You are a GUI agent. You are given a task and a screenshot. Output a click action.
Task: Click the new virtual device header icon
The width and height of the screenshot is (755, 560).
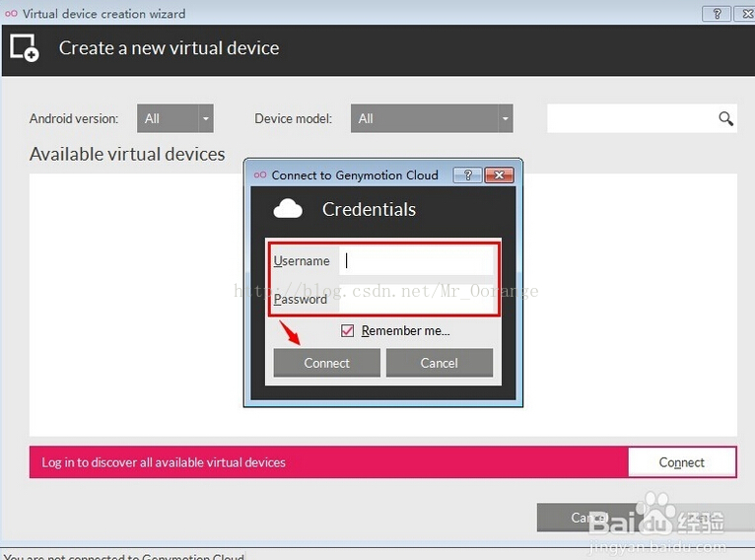coord(24,47)
